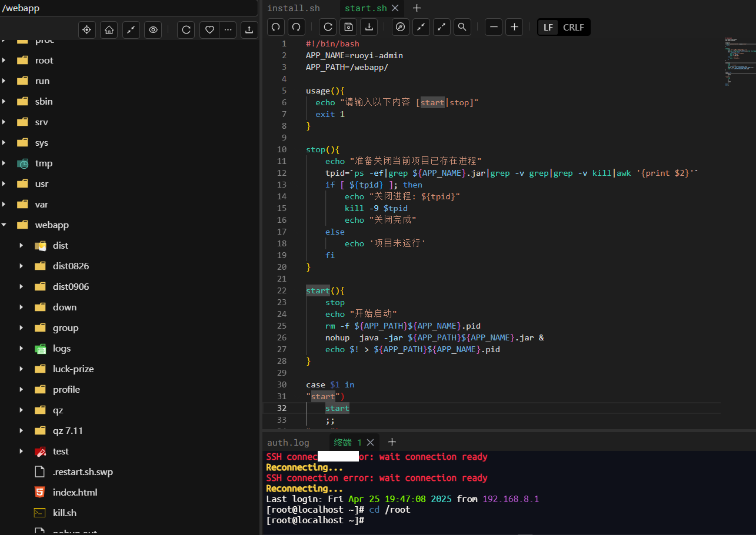
Task: Click the upload icon in file panel
Action: coord(249,30)
